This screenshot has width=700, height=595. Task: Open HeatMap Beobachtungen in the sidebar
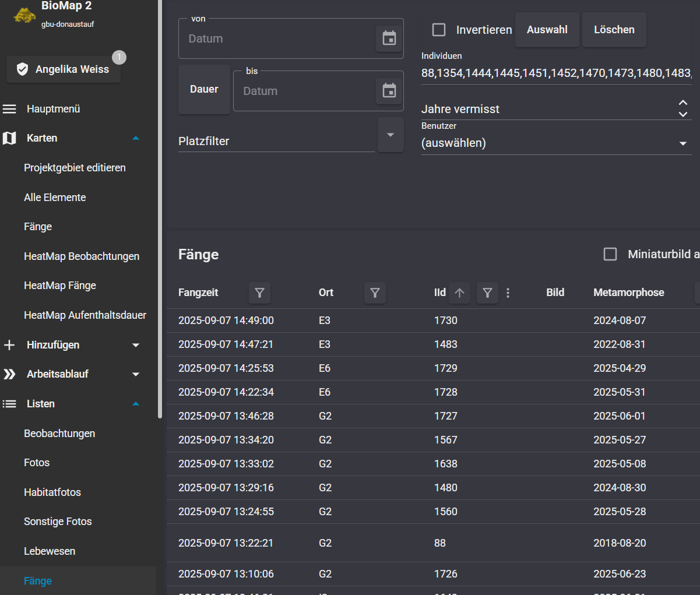82,256
